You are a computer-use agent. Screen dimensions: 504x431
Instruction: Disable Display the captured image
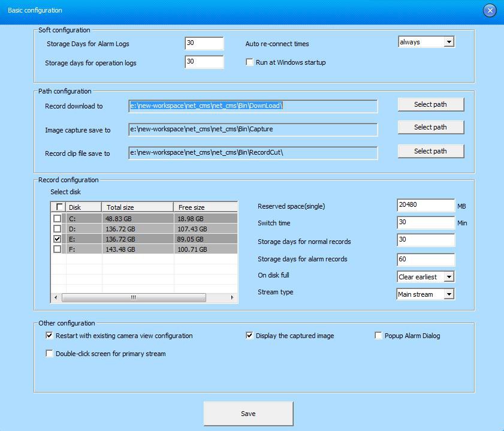click(250, 336)
